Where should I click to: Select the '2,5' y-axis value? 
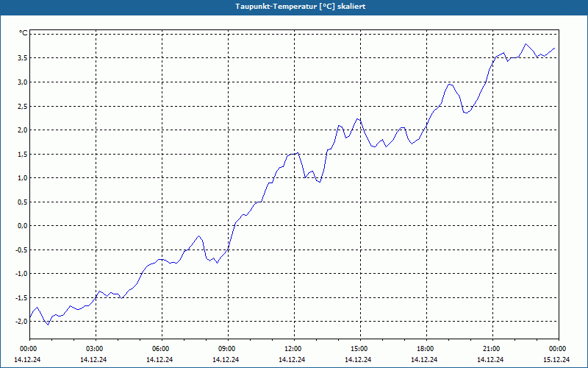click(23, 106)
